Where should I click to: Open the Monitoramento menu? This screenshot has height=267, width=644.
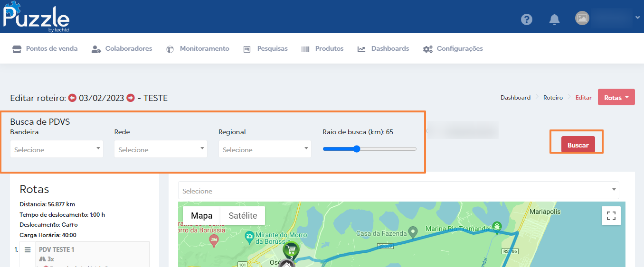(x=198, y=49)
